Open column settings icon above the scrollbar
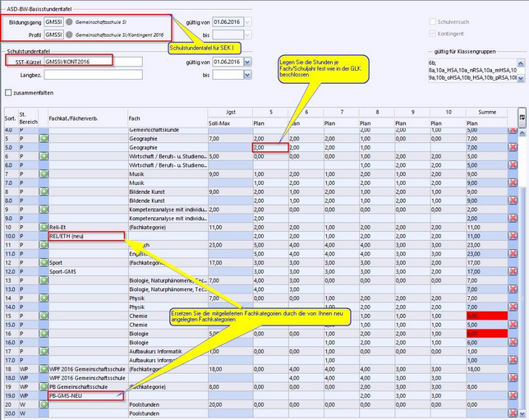 [522, 118]
